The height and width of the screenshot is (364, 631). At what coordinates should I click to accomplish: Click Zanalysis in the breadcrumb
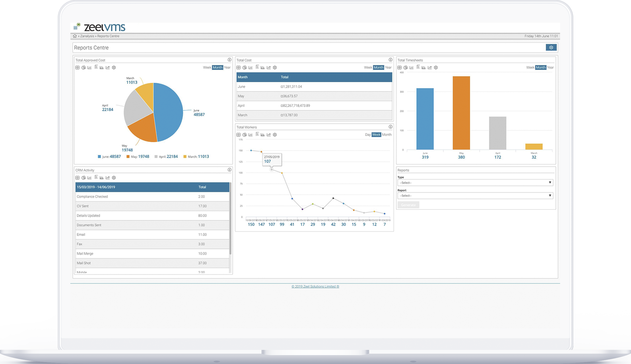tap(87, 36)
